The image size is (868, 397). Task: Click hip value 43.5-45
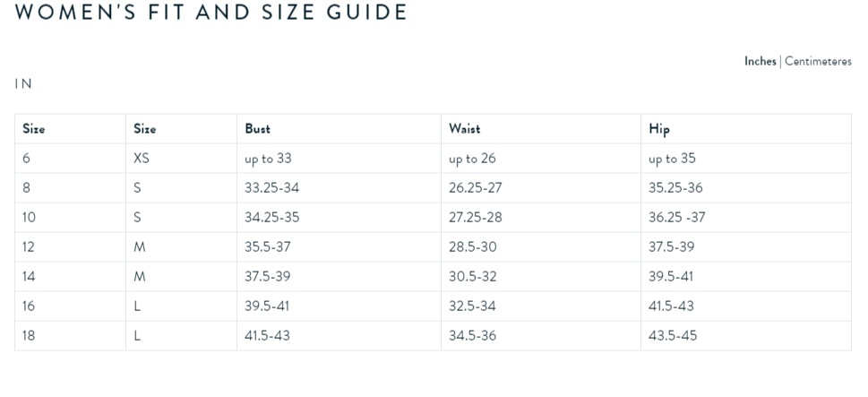673,335
